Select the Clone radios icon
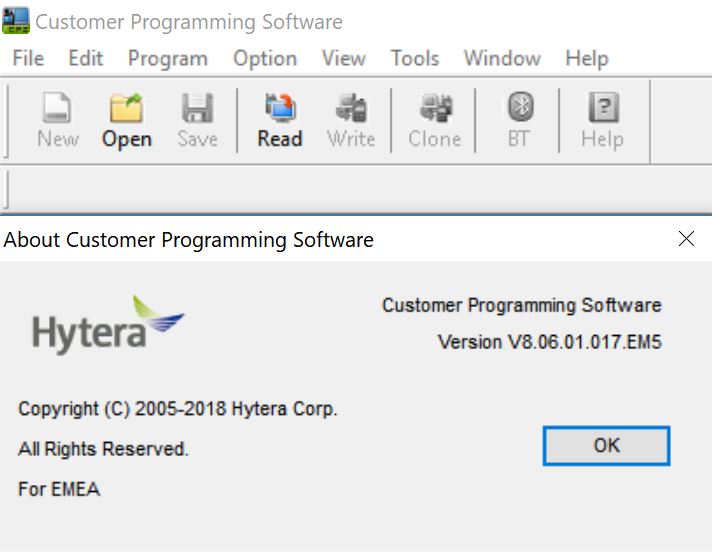Viewport: 712px width, 552px height. [x=435, y=120]
